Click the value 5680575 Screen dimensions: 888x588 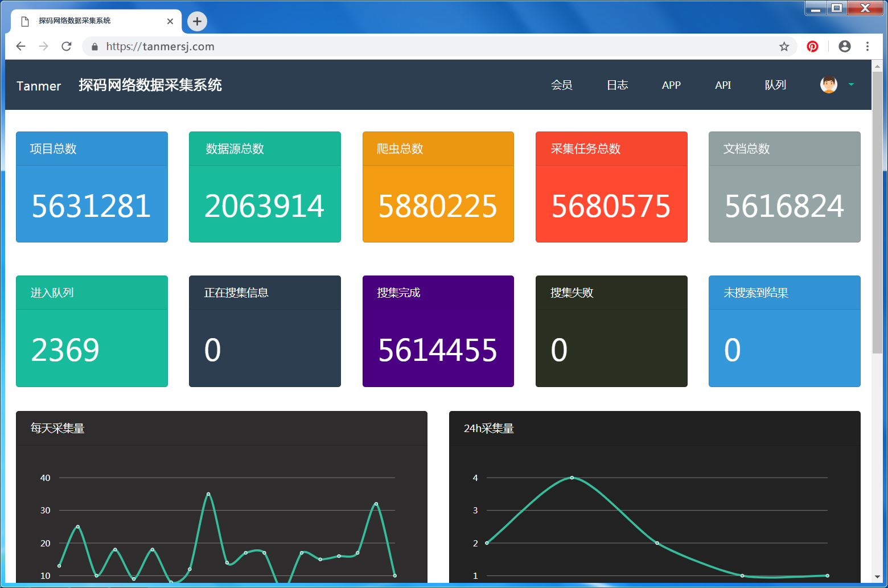(x=611, y=206)
